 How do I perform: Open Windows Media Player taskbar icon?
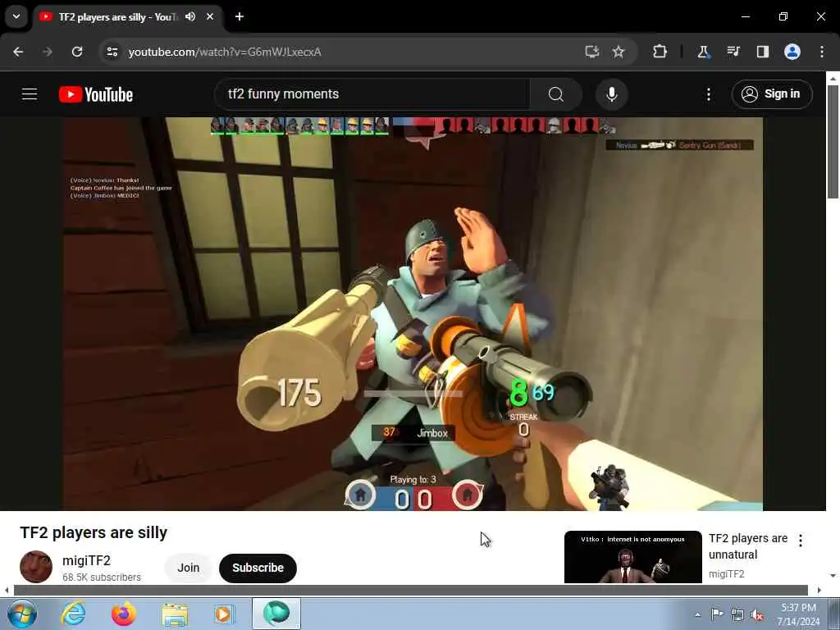(225, 614)
